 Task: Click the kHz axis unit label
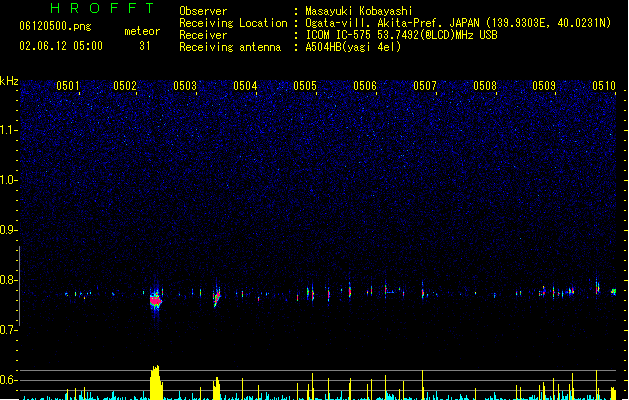pos(9,81)
